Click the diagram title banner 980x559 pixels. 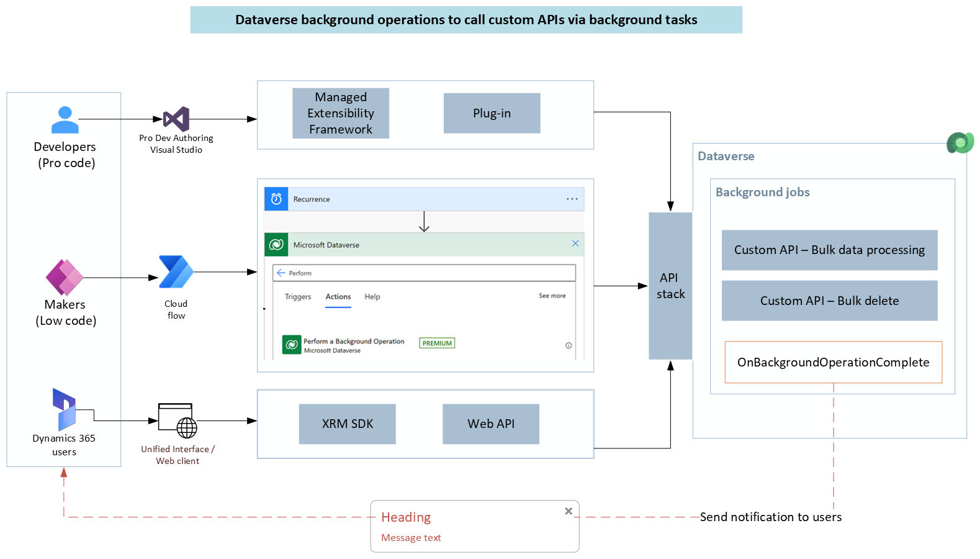[466, 20]
